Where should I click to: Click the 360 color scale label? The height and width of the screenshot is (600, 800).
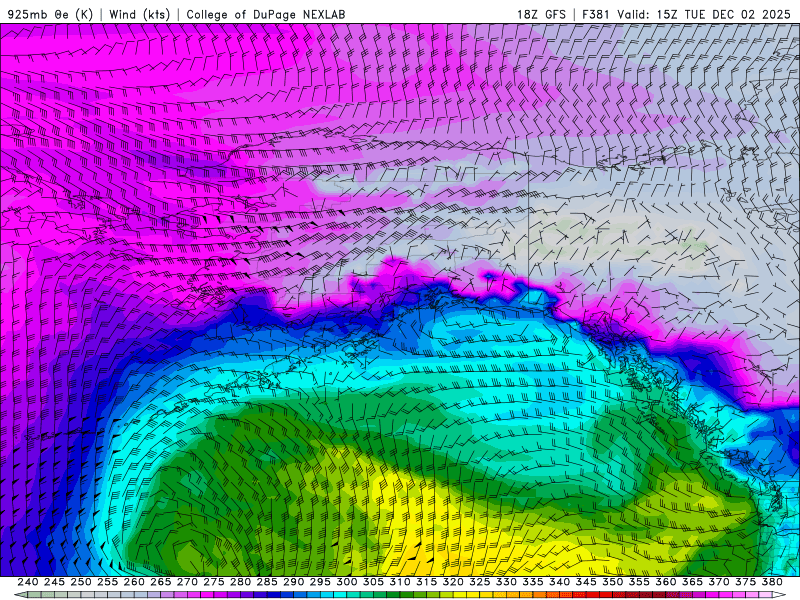pos(666,582)
